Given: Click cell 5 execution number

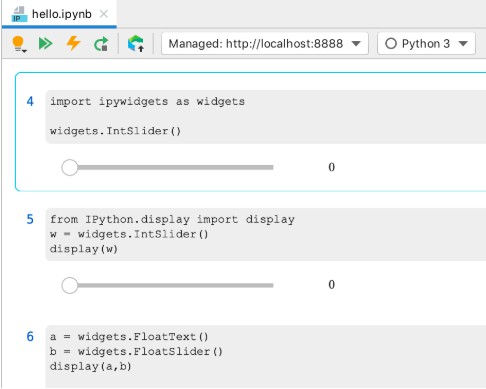Looking at the screenshot, I should 30,219.
